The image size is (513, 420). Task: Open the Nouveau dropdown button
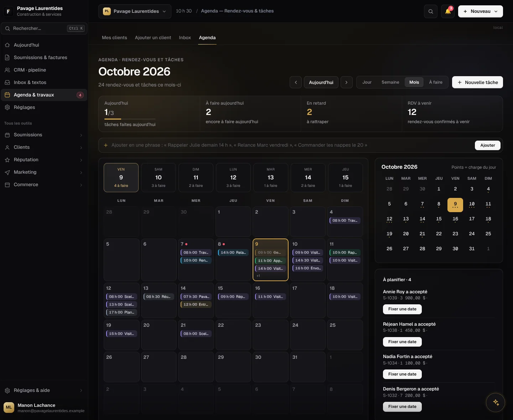coord(481,11)
